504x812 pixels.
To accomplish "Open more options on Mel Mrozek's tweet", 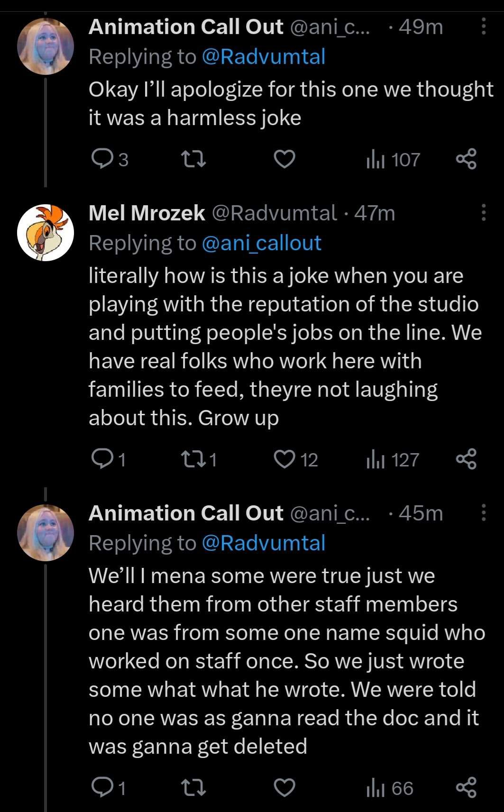I will pyautogui.click(x=484, y=212).
